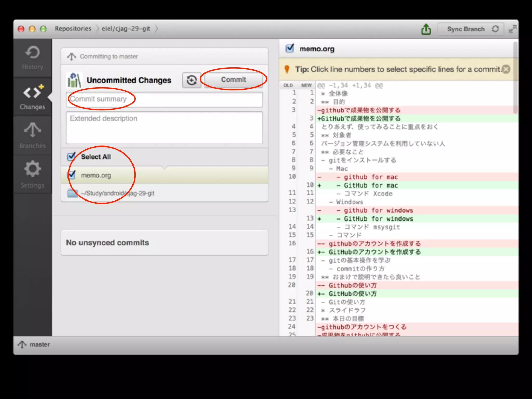Screen dimensions: 532x399
Task: Click the Repositories breadcrumb
Action: 73,29
